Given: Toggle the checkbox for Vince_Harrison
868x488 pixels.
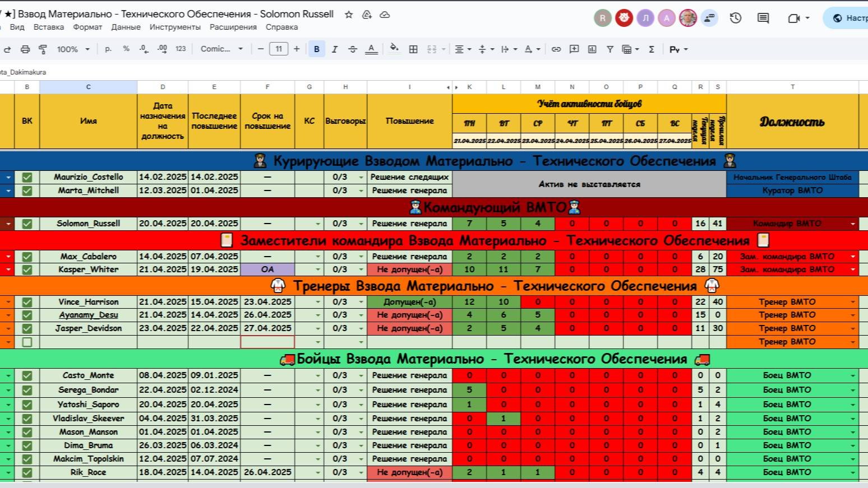Looking at the screenshot, I should [x=27, y=302].
